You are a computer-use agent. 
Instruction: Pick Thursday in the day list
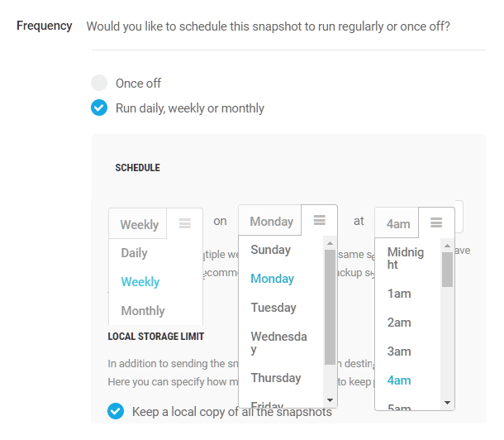point(276,378)
